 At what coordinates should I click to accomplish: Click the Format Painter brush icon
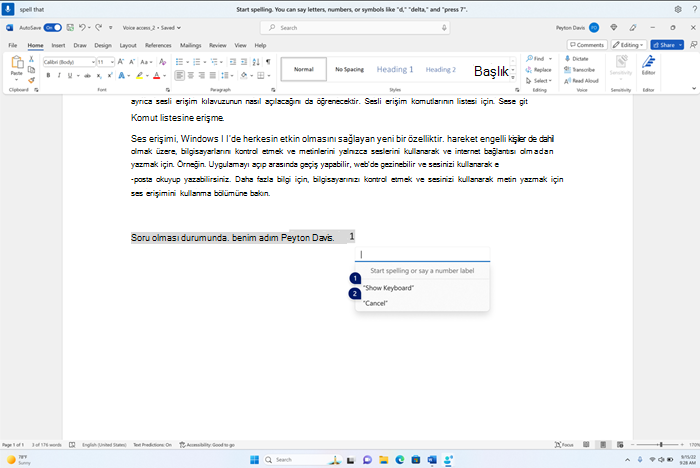[31, 80]
